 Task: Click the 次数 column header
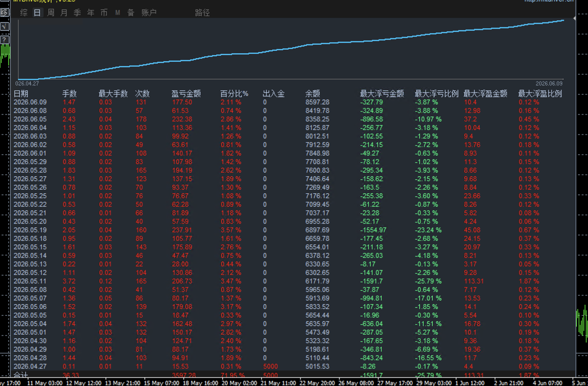[142, 94]
